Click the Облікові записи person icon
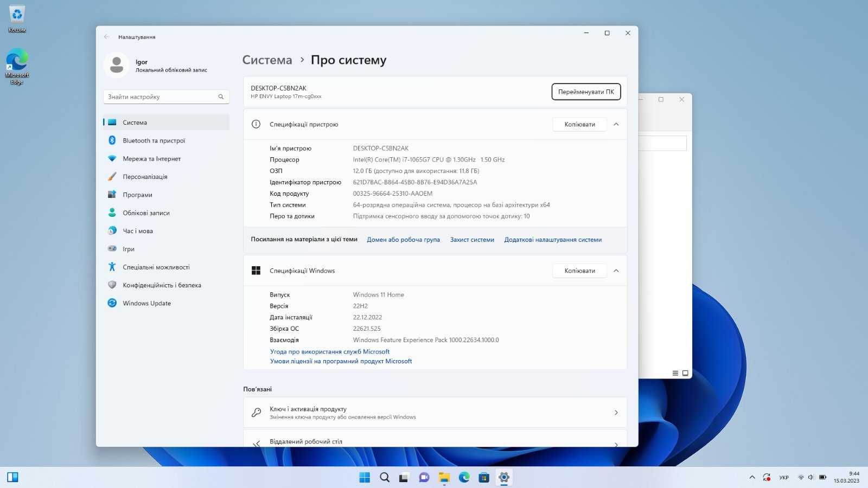Viewport: 868px width, 488px height. (x=112, y=213)
